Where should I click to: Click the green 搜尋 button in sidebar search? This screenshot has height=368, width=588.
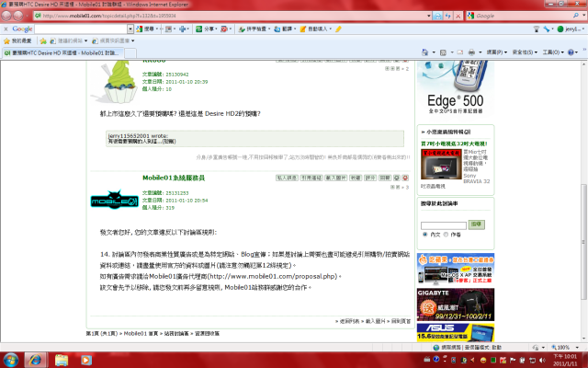tap(476, 224)
